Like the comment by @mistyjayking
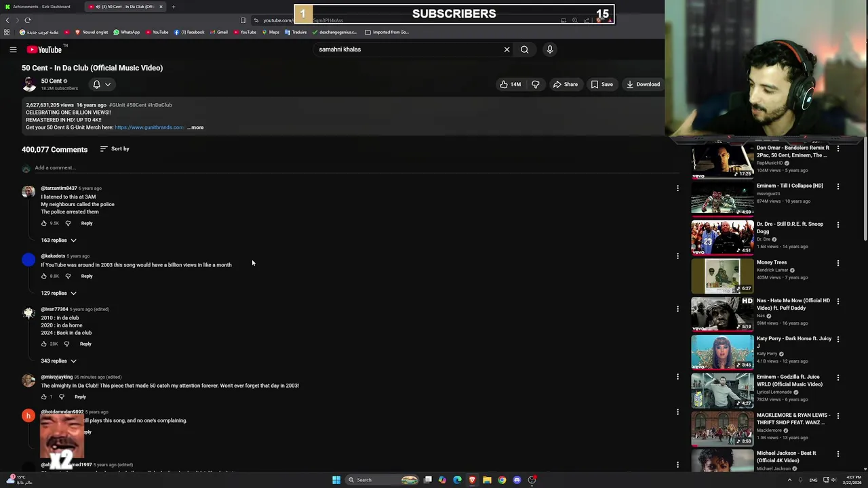 point(44,397)
